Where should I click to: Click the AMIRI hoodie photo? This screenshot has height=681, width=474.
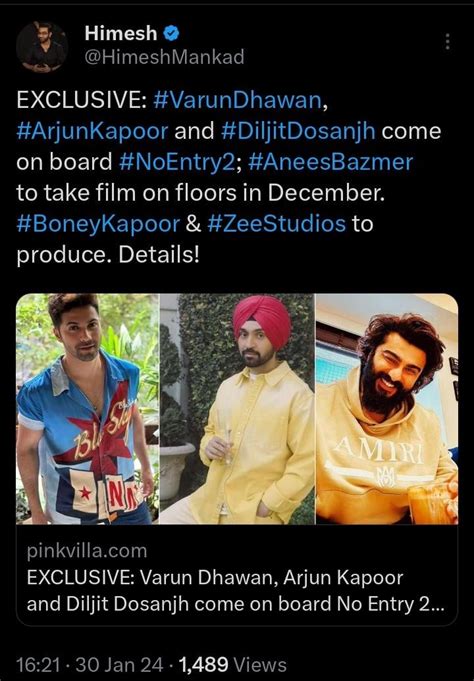[387, 409]
